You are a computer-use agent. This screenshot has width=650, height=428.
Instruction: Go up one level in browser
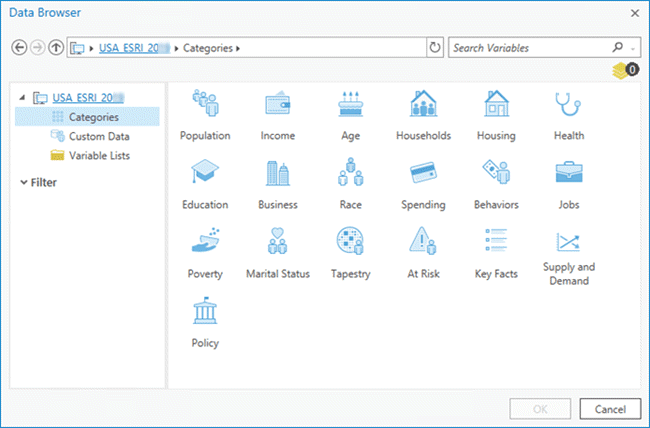point(55,48)
